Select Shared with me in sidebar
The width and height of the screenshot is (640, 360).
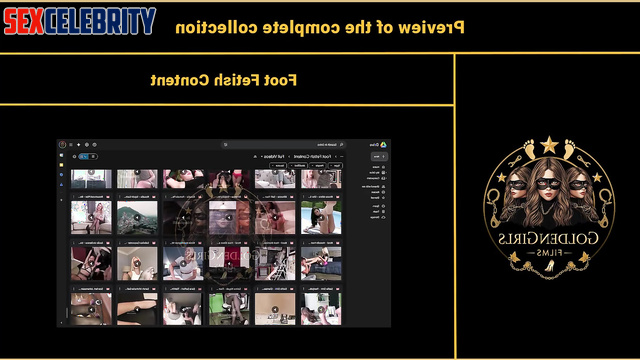373,187
